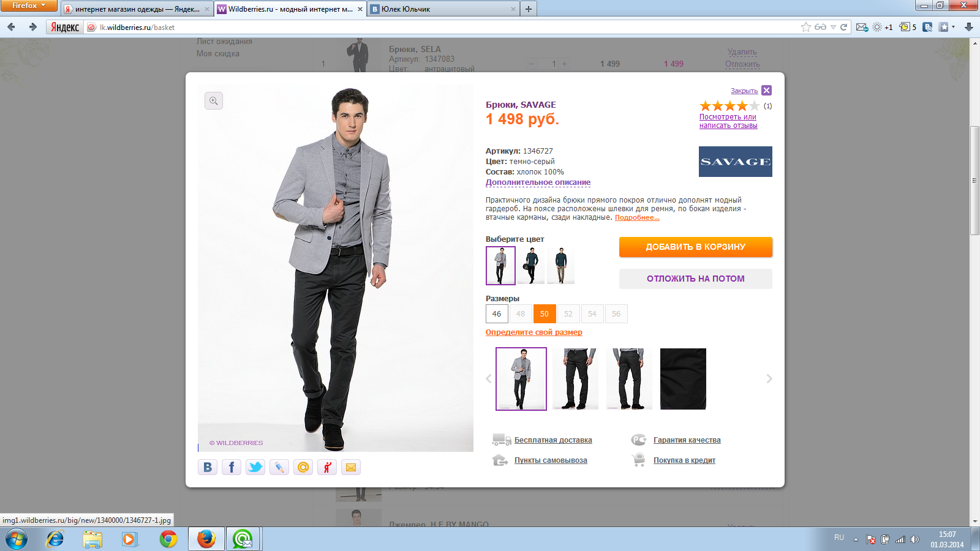Show full-body model gallery thumbnail

(521, 379)
